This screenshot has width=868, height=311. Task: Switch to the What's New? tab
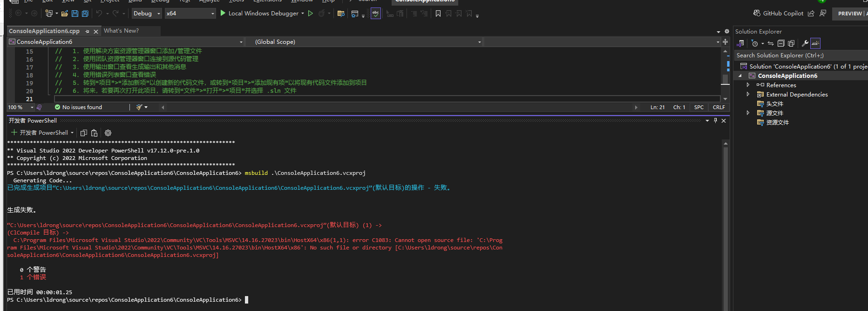[121, 31]
